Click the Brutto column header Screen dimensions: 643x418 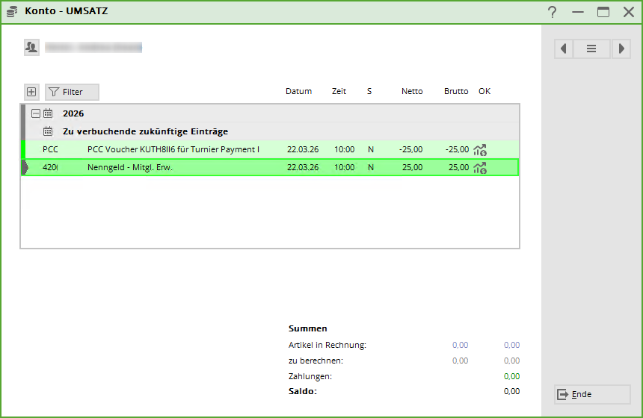pyautogui.click(x=456, y=91)
